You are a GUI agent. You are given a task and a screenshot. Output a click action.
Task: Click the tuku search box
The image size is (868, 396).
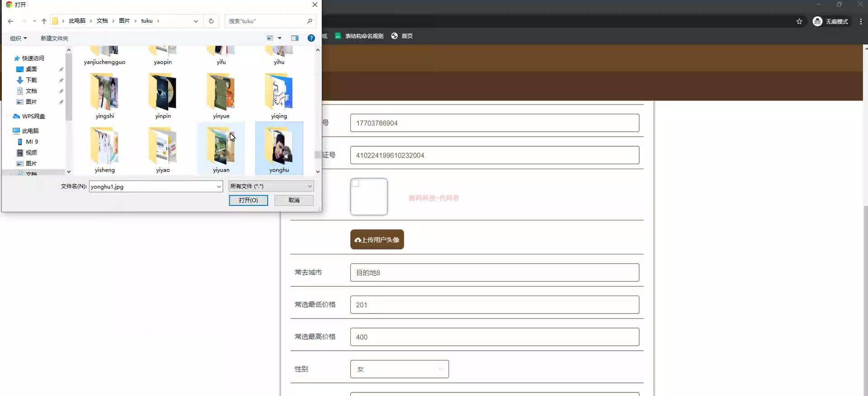(x=270, y=21)
